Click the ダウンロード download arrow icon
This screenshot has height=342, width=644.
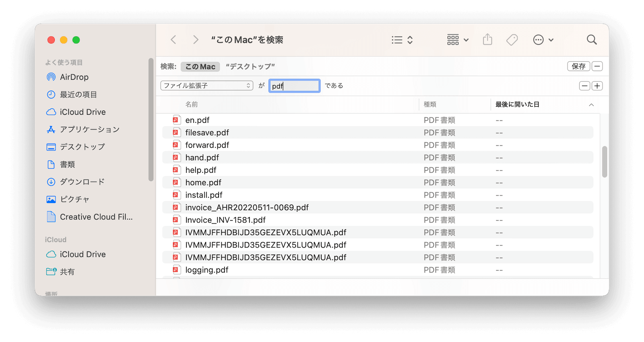[x=51, y=182]
